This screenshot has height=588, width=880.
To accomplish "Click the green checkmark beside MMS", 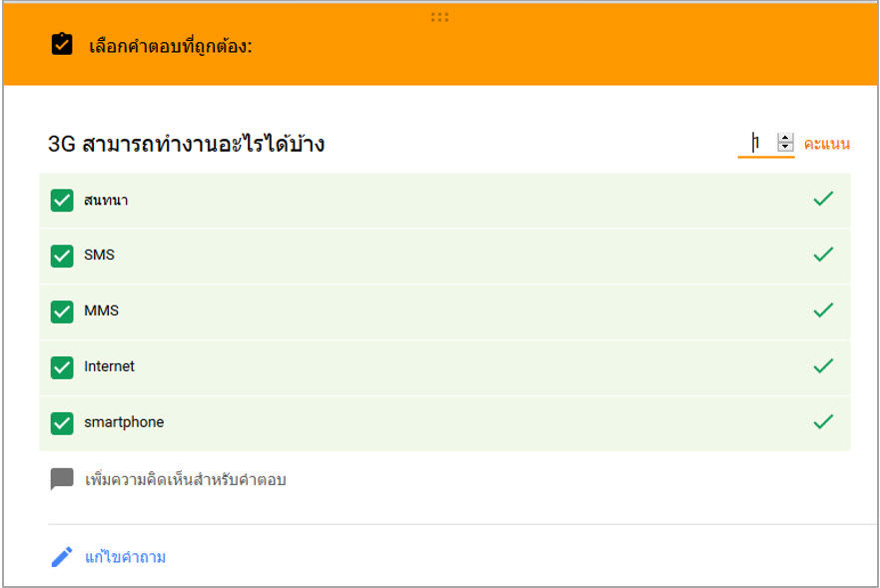I will point(823,310).
